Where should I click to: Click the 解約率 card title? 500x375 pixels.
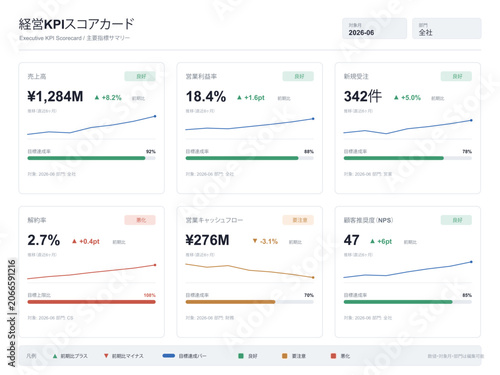point(37,220)
